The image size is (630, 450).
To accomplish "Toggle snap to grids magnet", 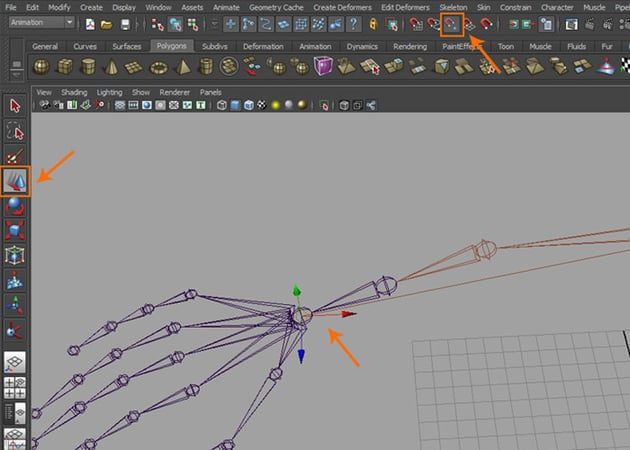I will click(415, 23).
